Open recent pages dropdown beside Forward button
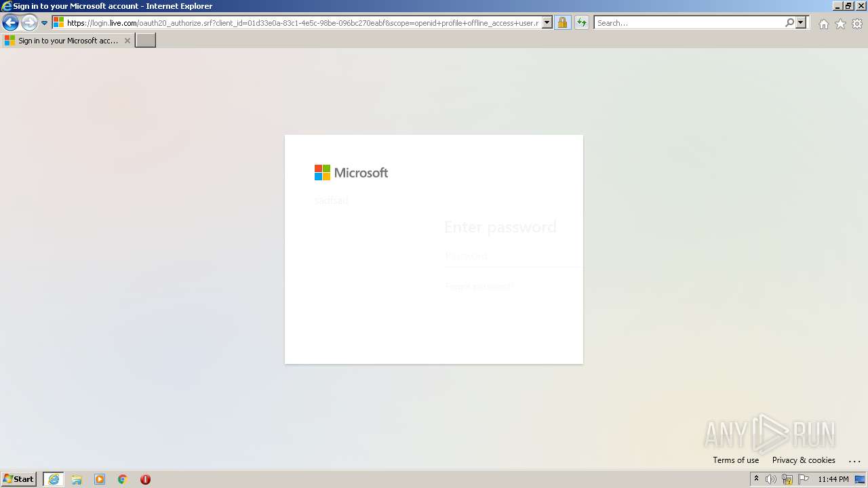Viewport: 868px width, 488px height. click(x=45, y=23)
